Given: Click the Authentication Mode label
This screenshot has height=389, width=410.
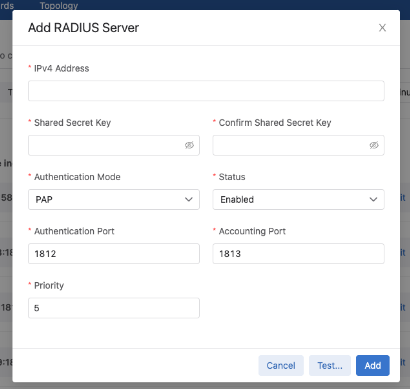Looking at the screenshot, I should point(77,177).
